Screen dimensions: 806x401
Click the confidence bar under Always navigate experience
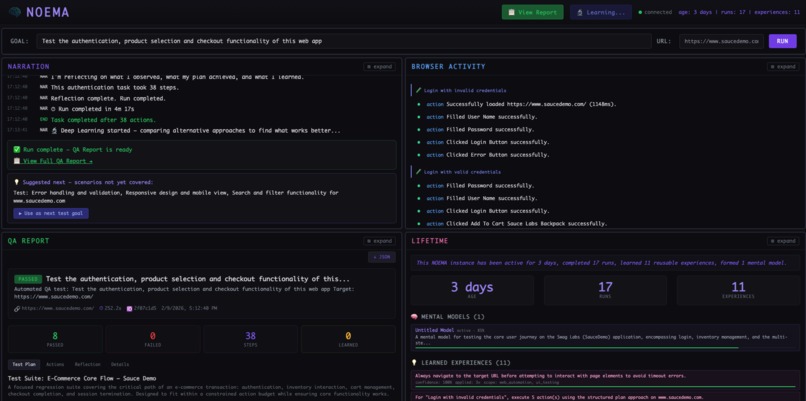click(604, 386)
